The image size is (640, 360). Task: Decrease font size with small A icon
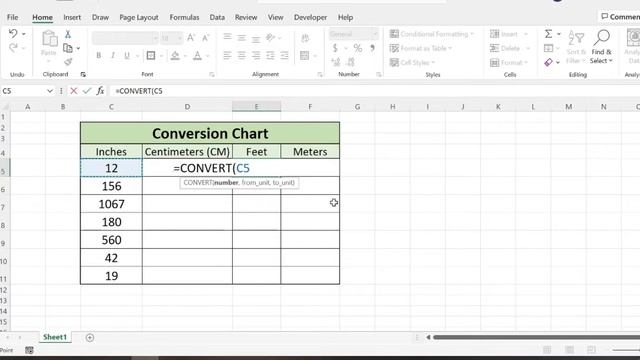click(x=206, y=38)
